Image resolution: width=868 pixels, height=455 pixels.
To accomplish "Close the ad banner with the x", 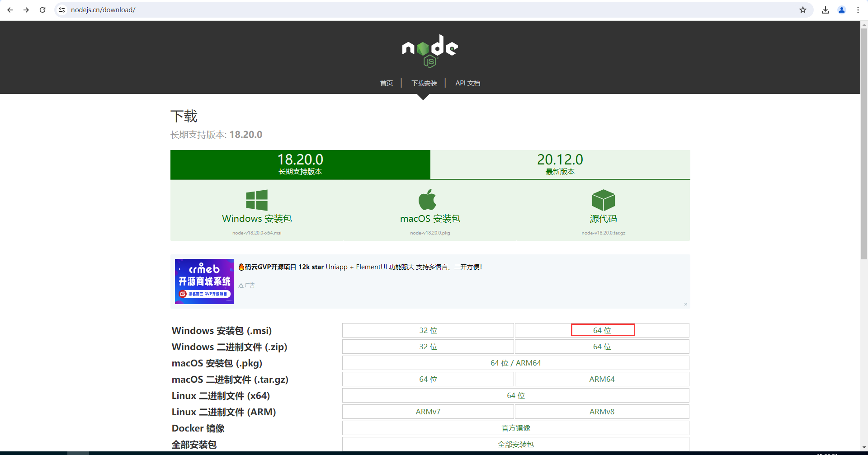I will pos(685,305).
